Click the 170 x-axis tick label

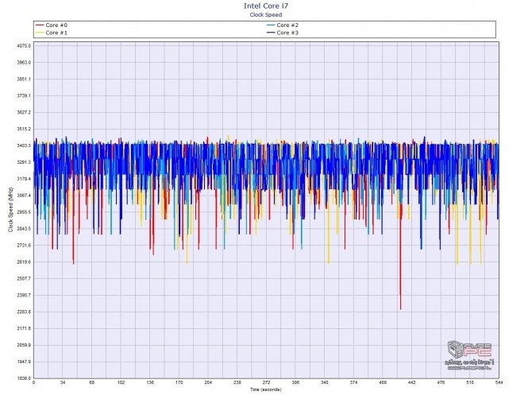(x=179, y=382)
